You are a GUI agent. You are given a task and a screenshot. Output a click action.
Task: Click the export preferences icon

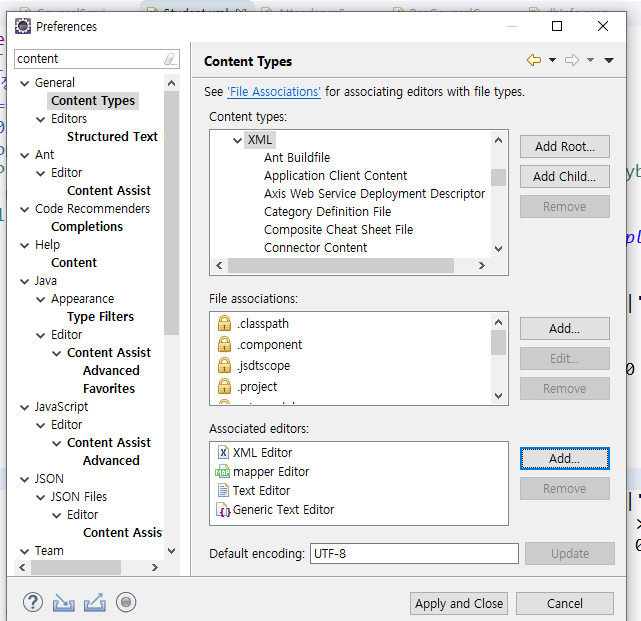(95, 603)
